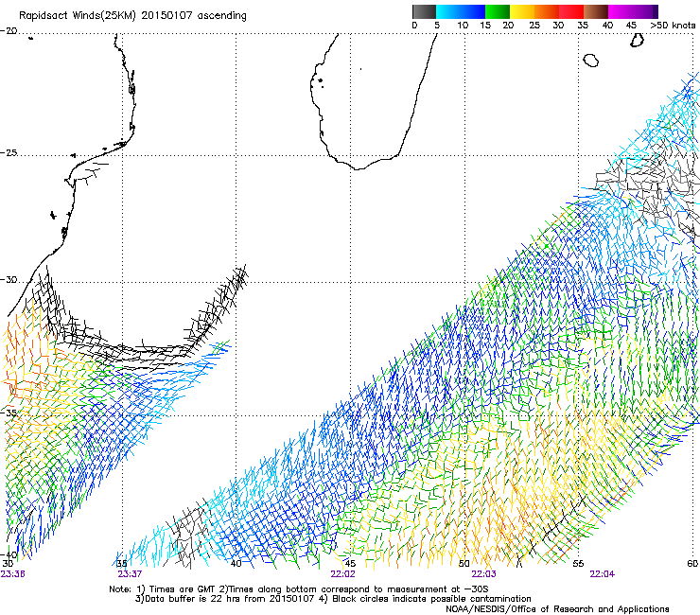
Task: Click the note line '3)Data buffer is 22 hrs'
Action: 333,599
